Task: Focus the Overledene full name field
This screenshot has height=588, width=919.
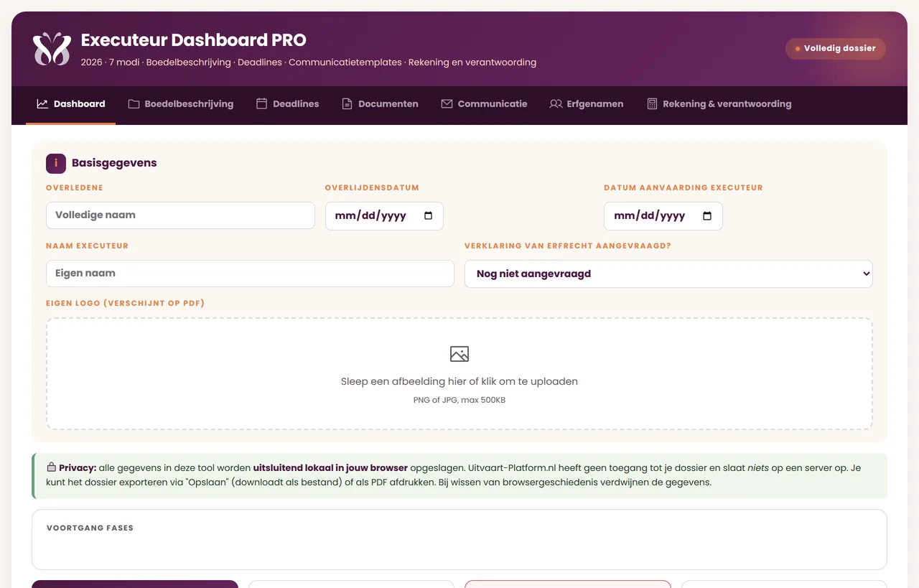Action: click(180, 215)
